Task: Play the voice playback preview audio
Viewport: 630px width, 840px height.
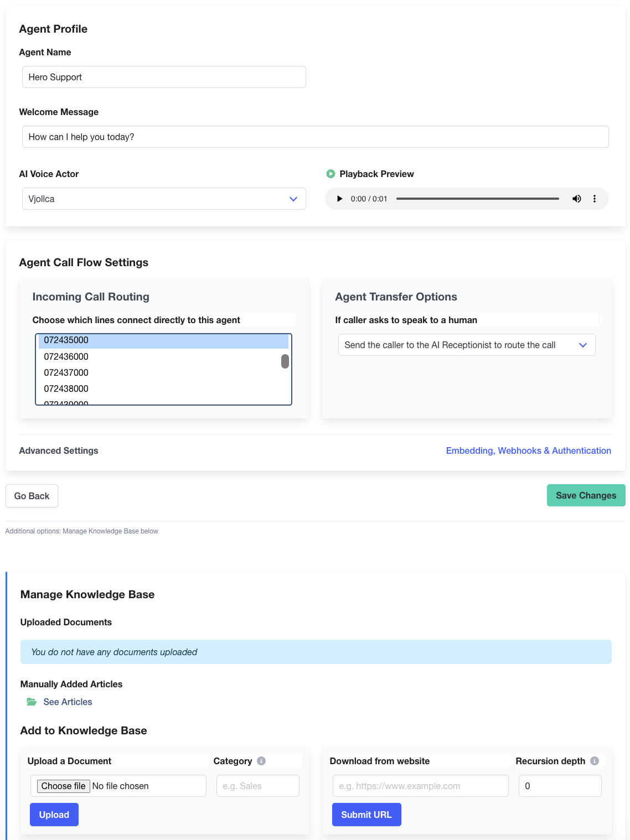Action: click(x=339, y=199)
